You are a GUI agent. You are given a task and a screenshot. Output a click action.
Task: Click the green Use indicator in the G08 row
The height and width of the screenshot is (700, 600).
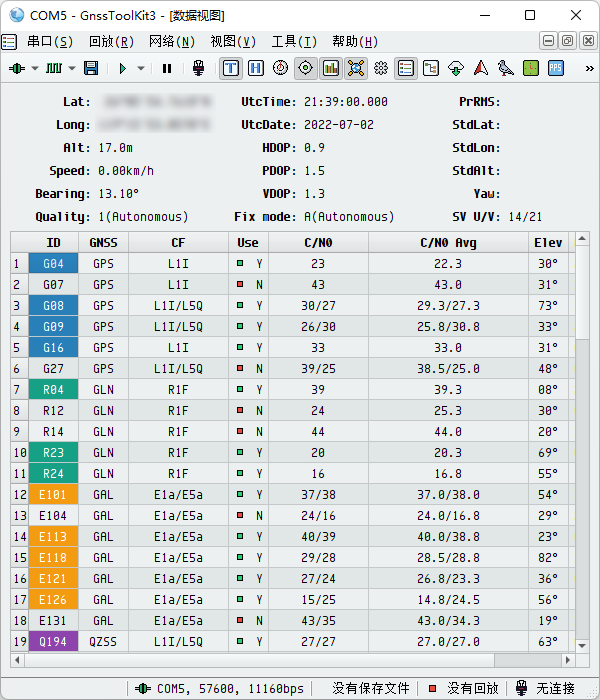click(240, 305)
